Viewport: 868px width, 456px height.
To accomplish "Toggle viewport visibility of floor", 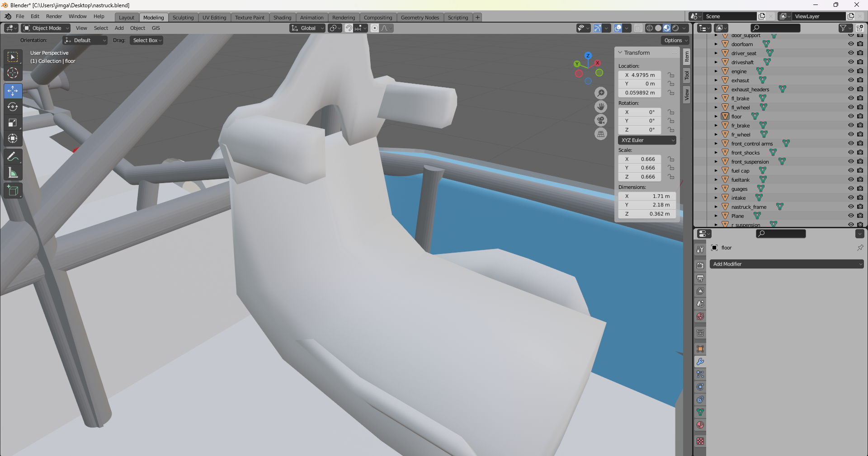I will (851, 116).
